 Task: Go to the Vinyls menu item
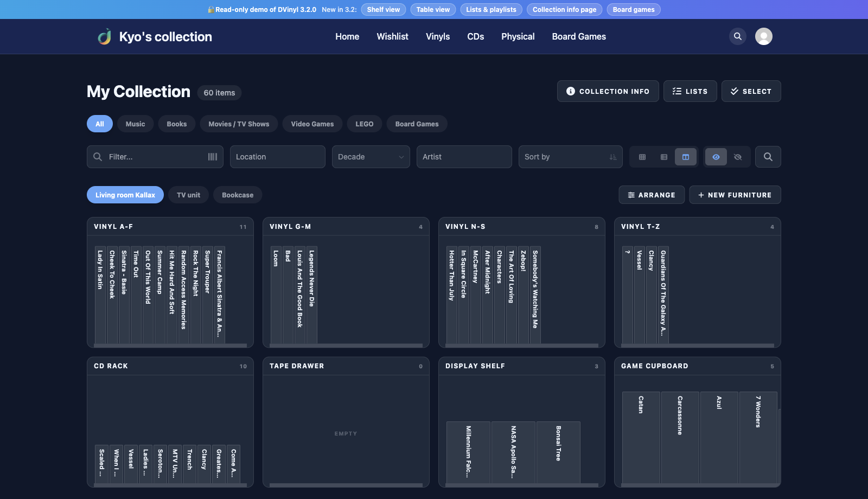coord(438,36)
